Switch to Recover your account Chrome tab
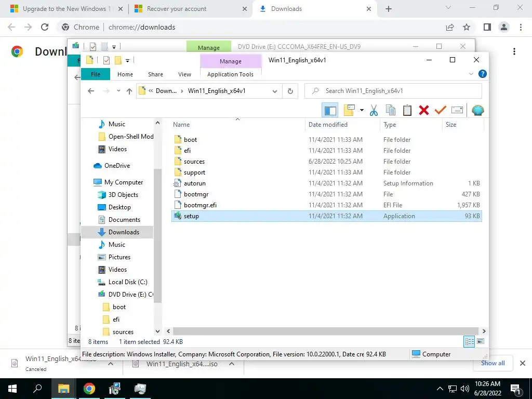Screen dimensions: 532x399 (x=177, y=9)
